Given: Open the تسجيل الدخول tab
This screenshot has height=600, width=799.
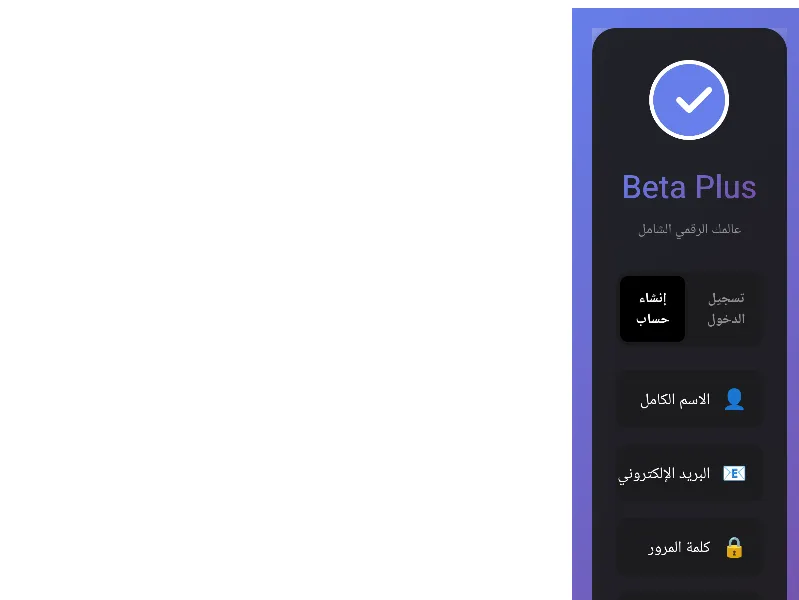Looking at the screenshot, I should tap(725, 309).
